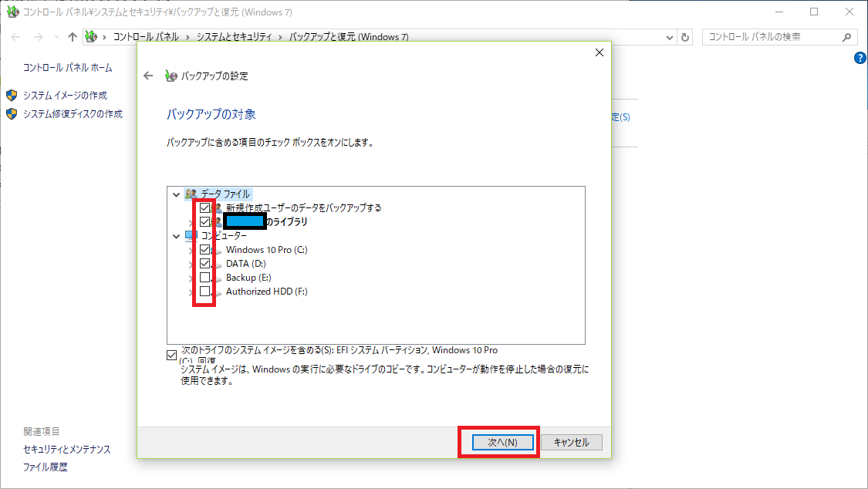Open the ファイル履歴 link
868x489 pixels.
(46, 467)
